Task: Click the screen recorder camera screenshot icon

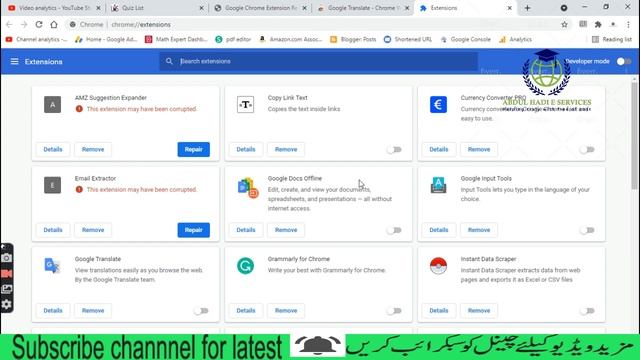Action: click(7, 258)
